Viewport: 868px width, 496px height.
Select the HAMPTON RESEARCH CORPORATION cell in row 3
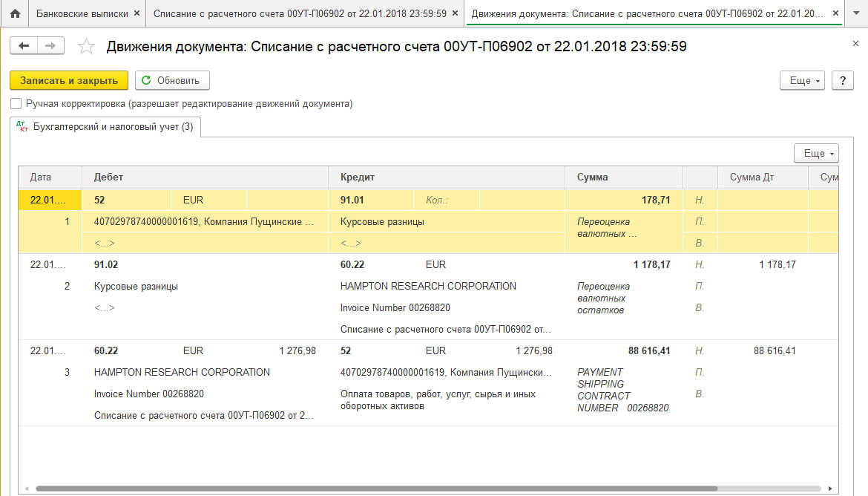(x=182, y=372)
